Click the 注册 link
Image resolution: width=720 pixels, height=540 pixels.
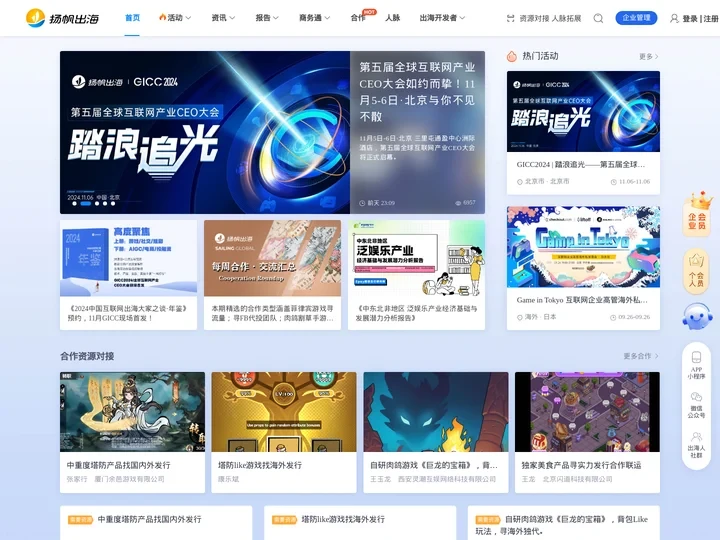click(x=711, y=19)
